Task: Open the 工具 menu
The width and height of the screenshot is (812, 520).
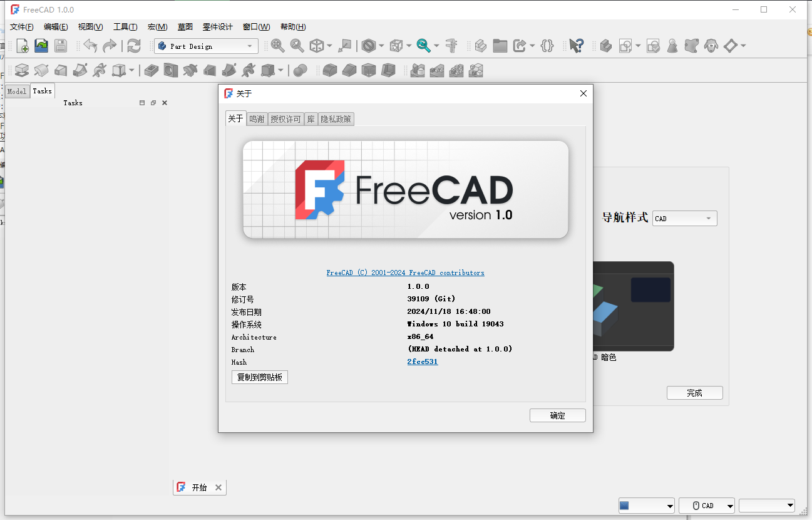Action: pyautogui.click(x=125, y=26)
